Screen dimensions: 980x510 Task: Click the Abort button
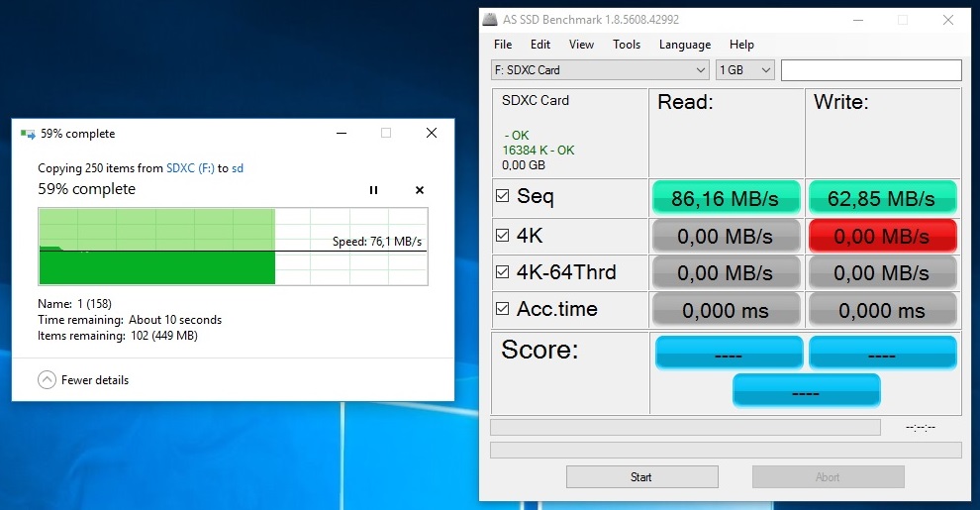pyautogui.click(x=829, y=477)
